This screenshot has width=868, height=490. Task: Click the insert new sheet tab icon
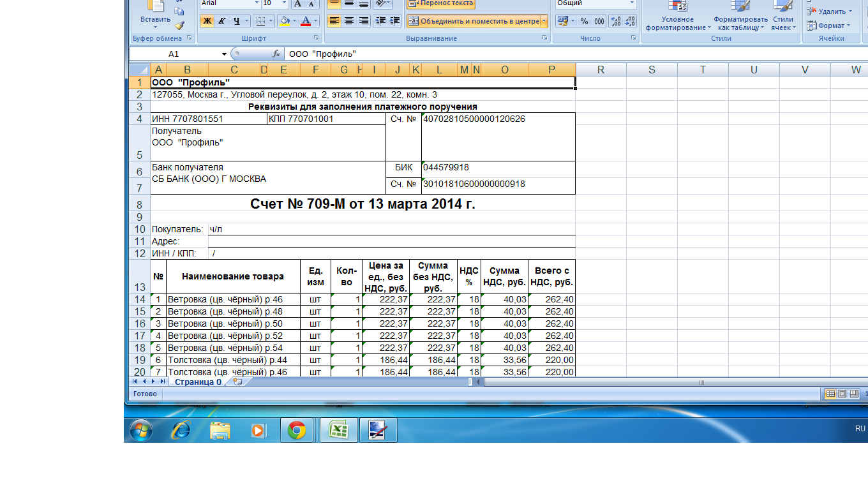coord(238,382)
